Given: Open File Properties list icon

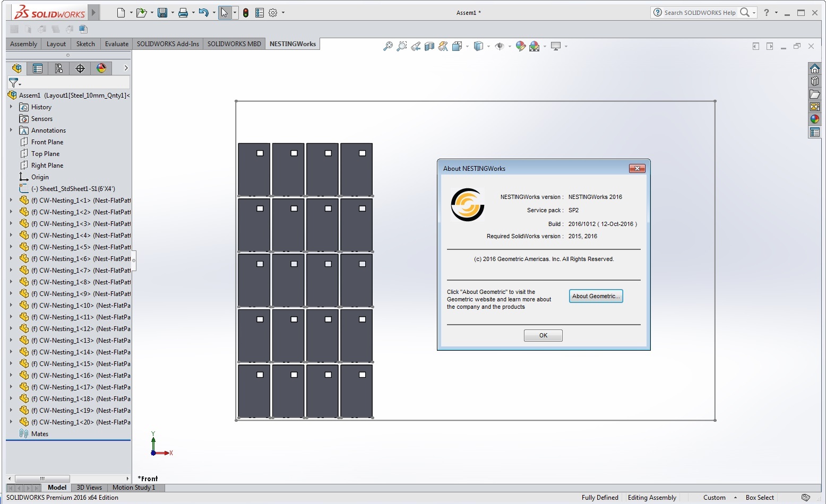Looking at the screenshot, I should [x=260, y=13].
